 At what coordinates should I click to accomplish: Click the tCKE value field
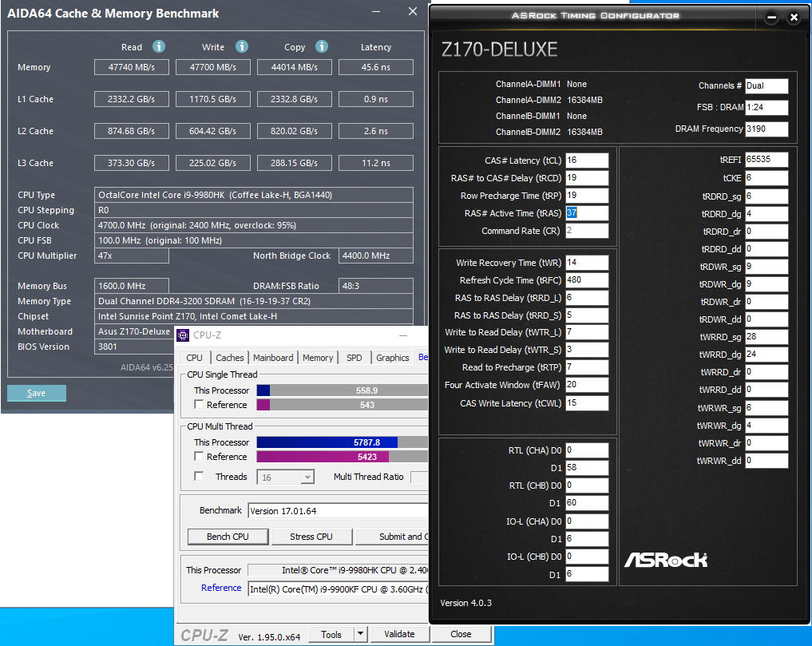(766, 178)
